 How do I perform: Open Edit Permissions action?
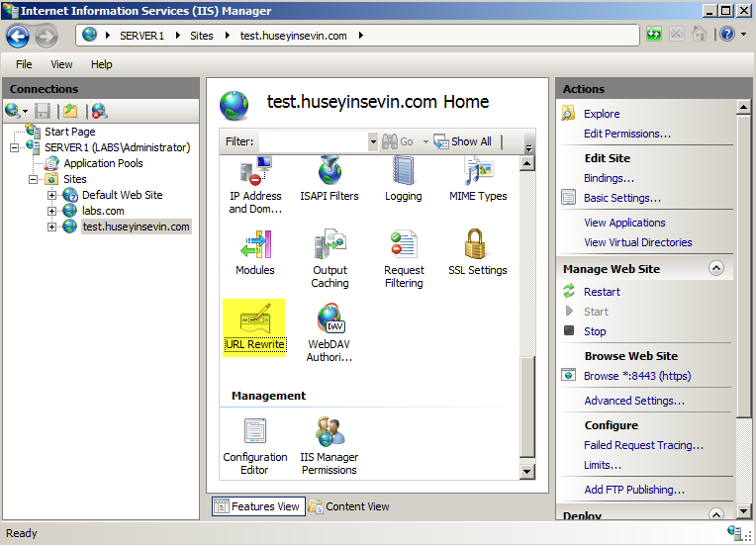click(x=627, y=134)
